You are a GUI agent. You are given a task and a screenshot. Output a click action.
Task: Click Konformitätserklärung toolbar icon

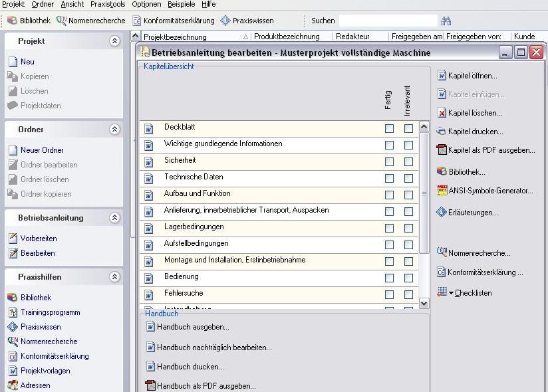coord(137,21)
